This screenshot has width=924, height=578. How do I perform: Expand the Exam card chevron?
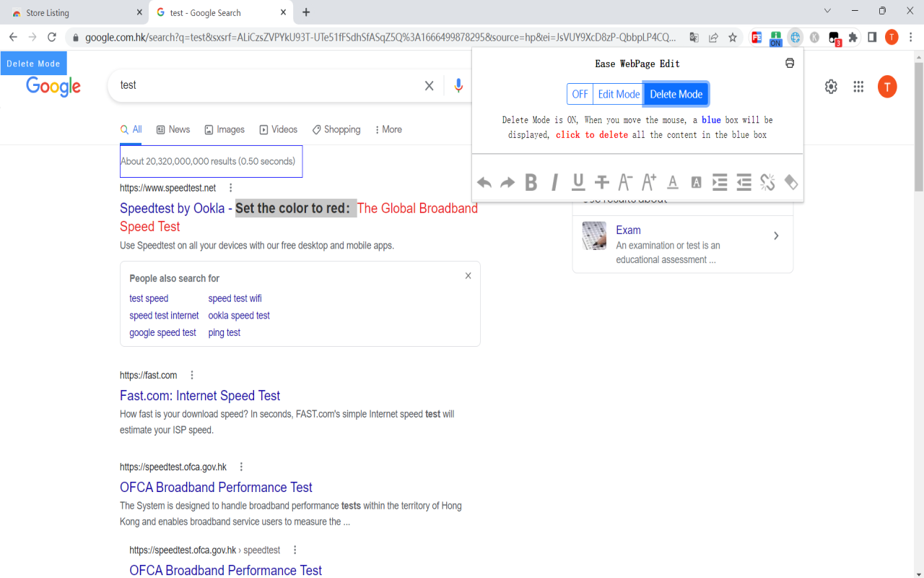coord(776,236)
